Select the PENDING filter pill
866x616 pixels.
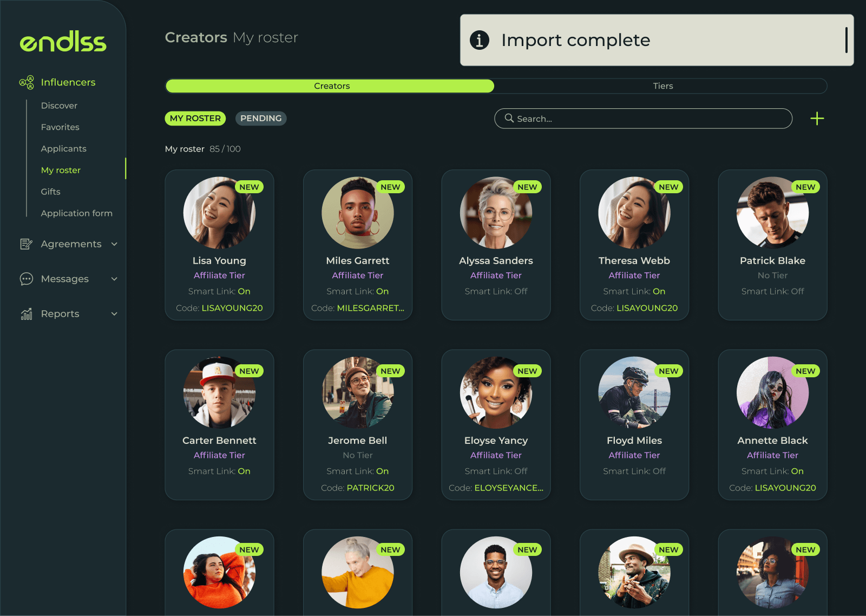point(261,119)
